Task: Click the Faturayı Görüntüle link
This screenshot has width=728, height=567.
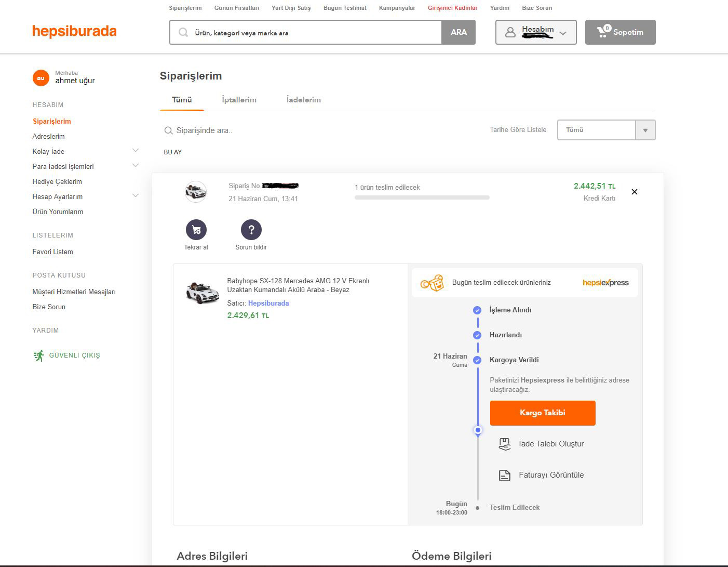Action: 551,475
